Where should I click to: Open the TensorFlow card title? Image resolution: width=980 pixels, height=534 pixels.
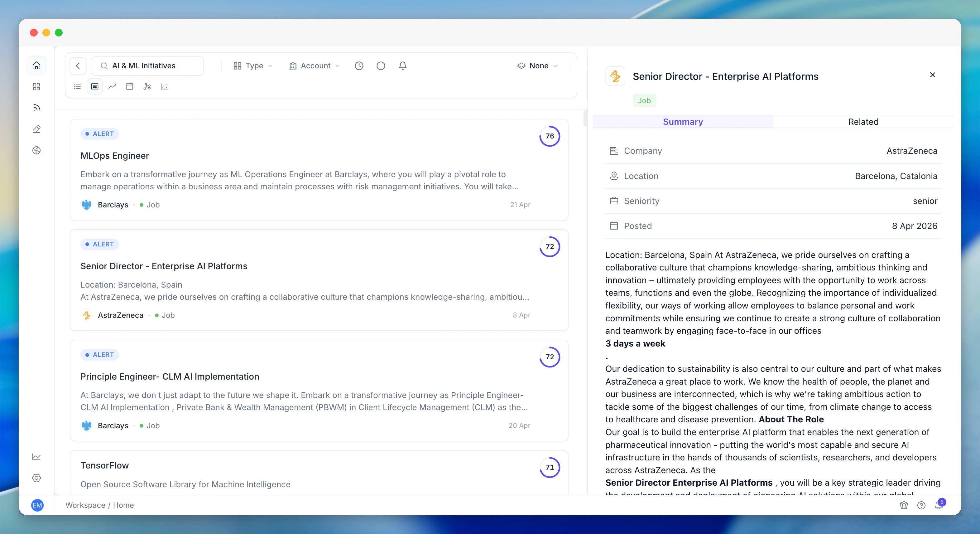pyautogui.click(x=105, y=465)
